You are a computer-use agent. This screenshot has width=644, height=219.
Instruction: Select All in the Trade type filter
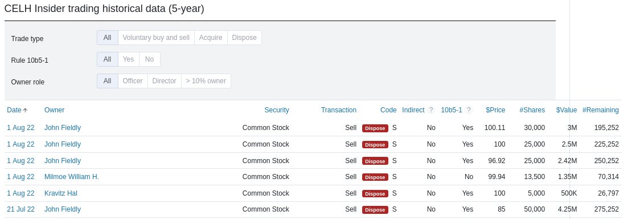pyautogui.click(x=107, y=38)
